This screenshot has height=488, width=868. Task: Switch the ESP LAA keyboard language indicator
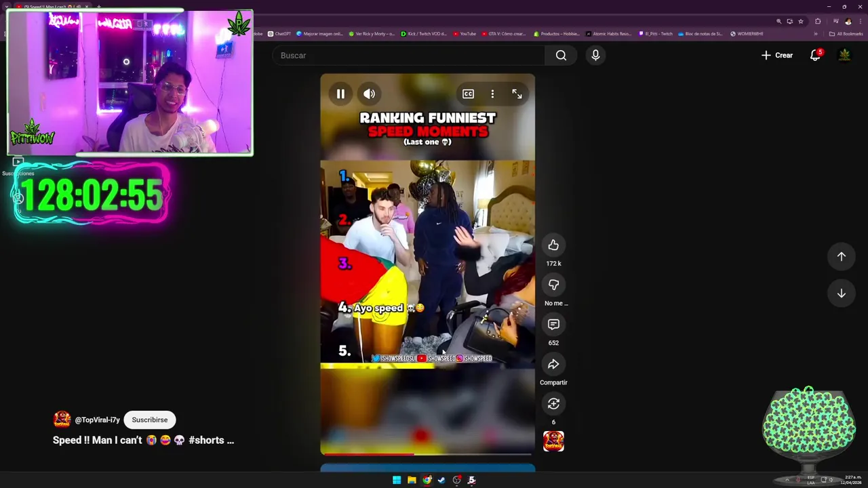(x=811, y=480)
